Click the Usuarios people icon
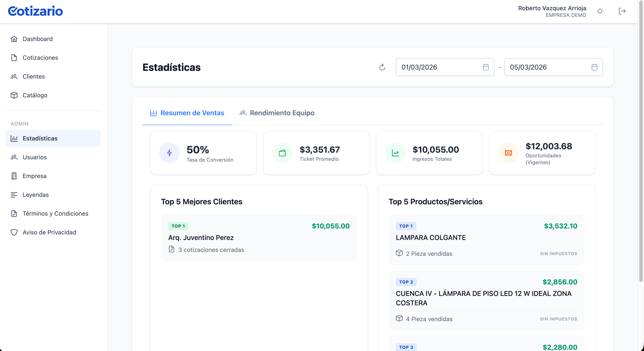Viewport: 644px width, 351px height. pos(14,157)
